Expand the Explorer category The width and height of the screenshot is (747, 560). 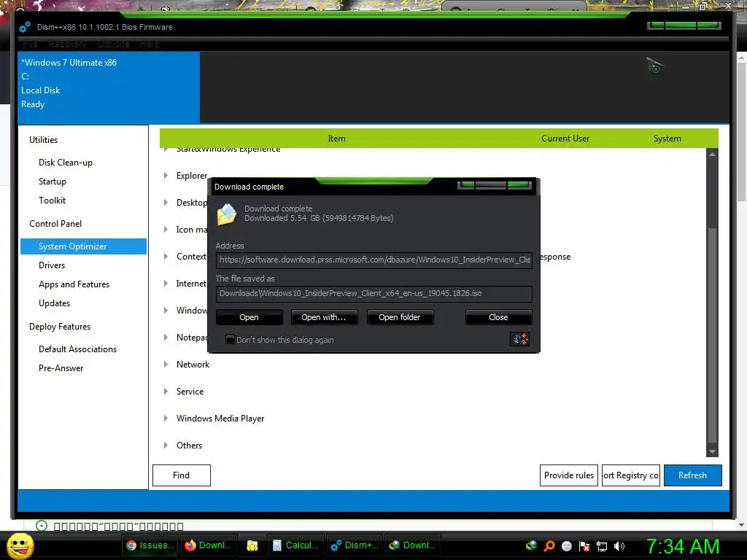(x=166, y=175)
